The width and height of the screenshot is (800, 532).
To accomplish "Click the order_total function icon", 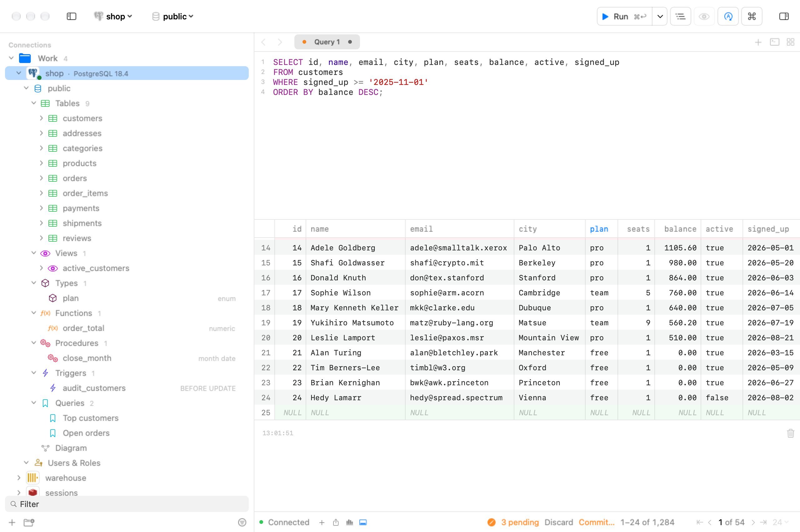I will point(52,328).
